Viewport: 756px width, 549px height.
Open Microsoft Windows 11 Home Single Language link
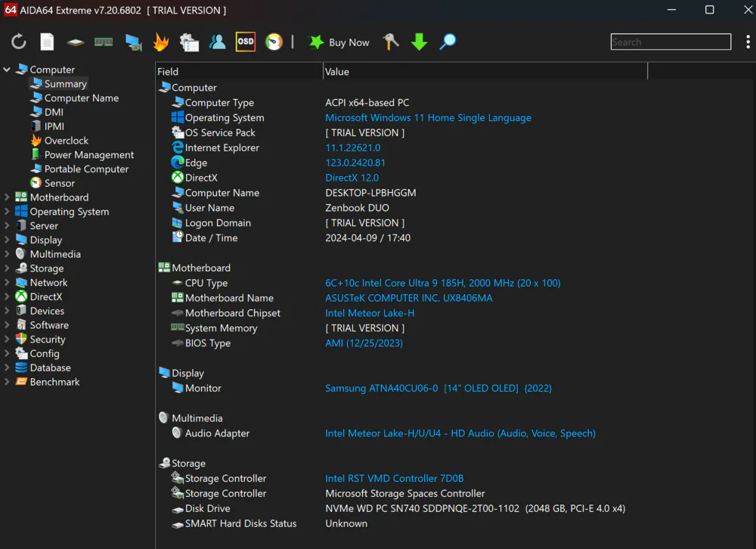click(428, 118)
